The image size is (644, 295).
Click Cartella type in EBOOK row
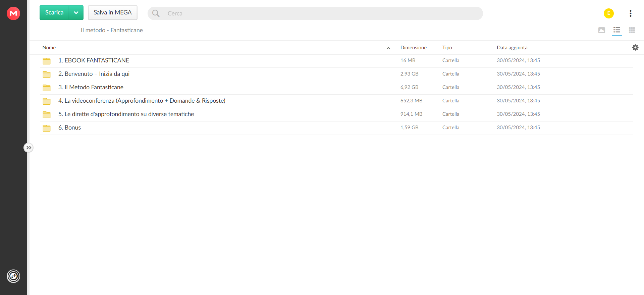[451, 60]
